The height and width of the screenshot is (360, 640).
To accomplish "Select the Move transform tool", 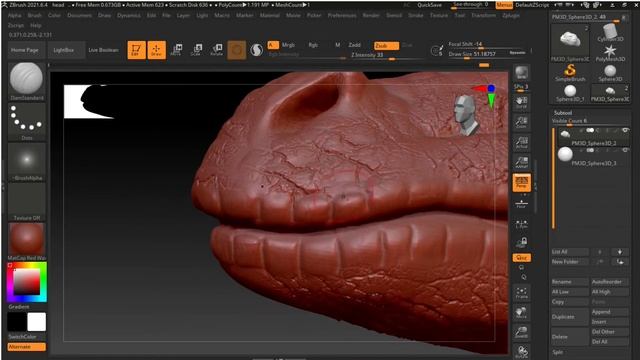I will pyautogui.click(x=176, y=50).
